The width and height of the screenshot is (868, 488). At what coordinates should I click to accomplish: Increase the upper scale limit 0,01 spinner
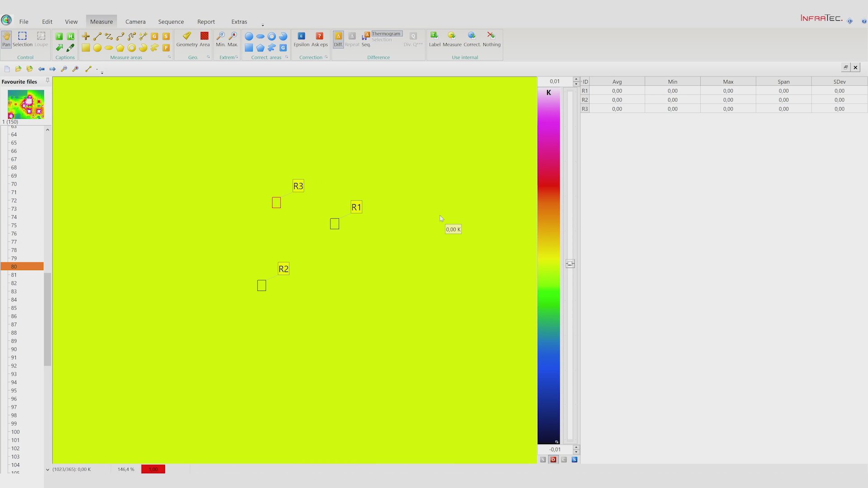[x=576, y=79]
